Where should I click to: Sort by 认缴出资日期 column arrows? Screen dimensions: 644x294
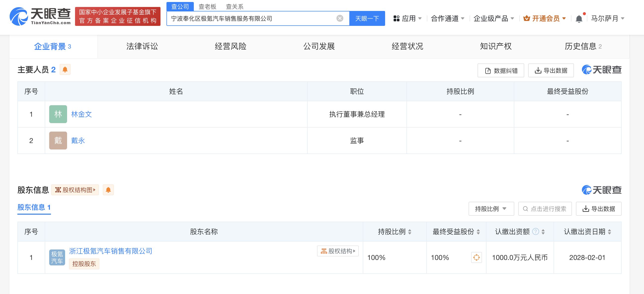tap(609, 232)
